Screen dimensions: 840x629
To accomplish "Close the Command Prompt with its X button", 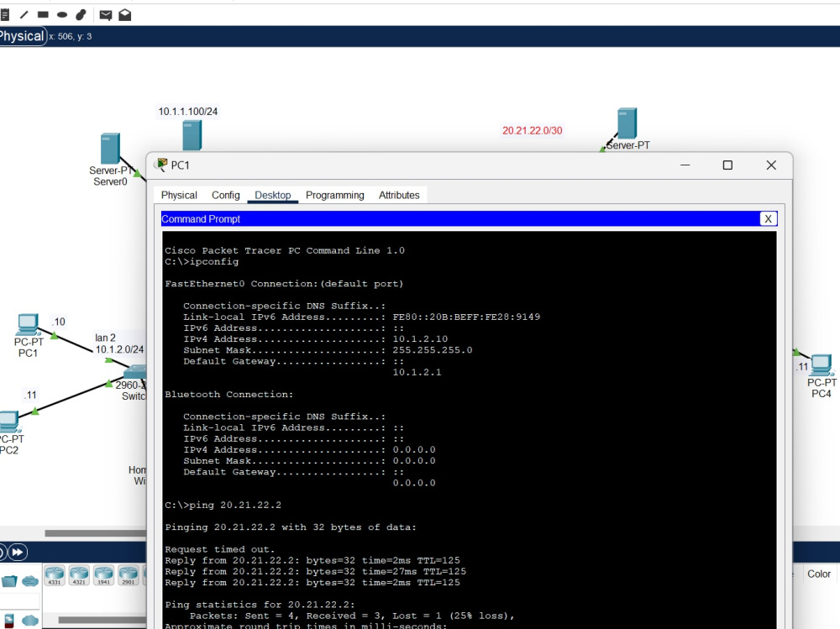I will (x=769, y=219).
